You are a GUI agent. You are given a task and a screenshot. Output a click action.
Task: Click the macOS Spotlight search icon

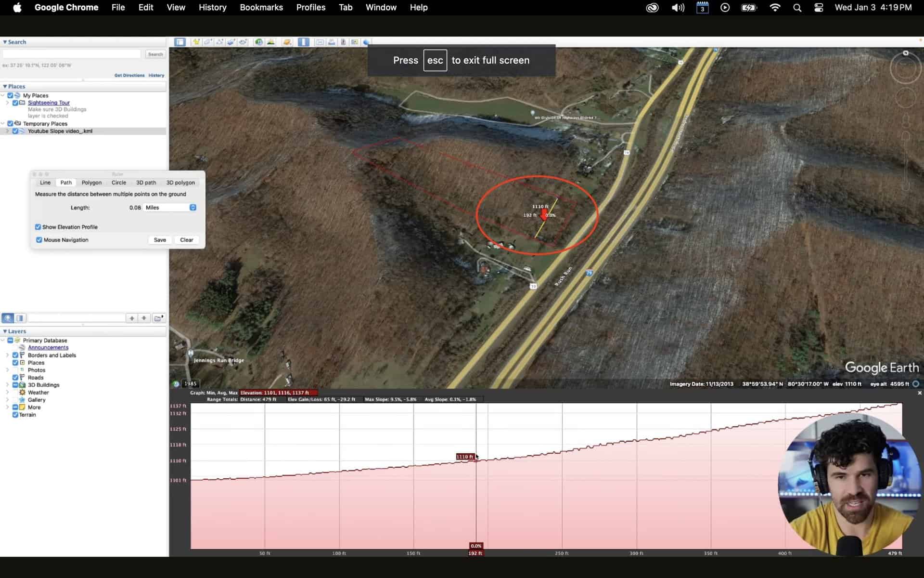(797, 8)
